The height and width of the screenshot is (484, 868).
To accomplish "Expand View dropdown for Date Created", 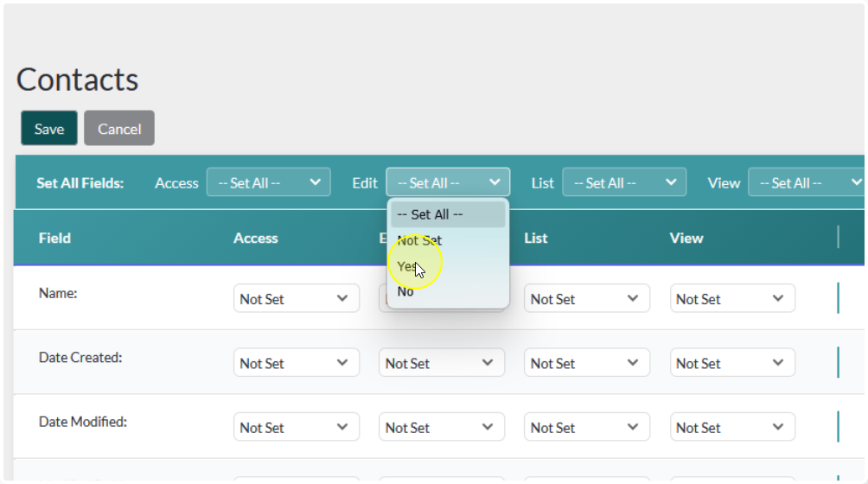I will [732, 363].
